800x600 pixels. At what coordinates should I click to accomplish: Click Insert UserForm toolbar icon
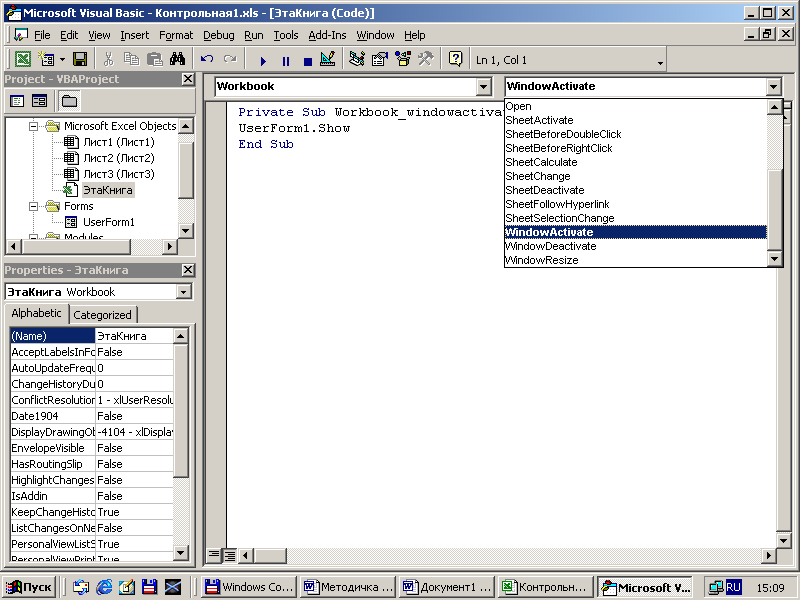coord(47,59)
